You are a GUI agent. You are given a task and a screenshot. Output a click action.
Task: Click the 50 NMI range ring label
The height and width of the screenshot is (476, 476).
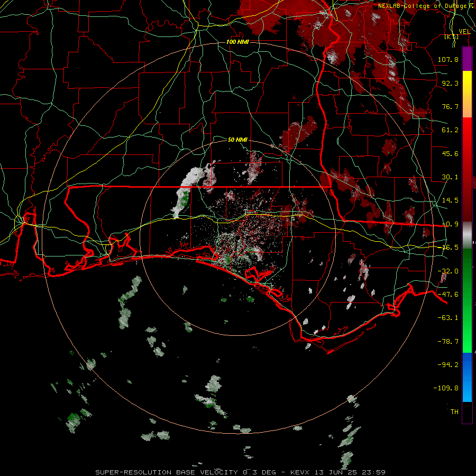pos(237,140)
